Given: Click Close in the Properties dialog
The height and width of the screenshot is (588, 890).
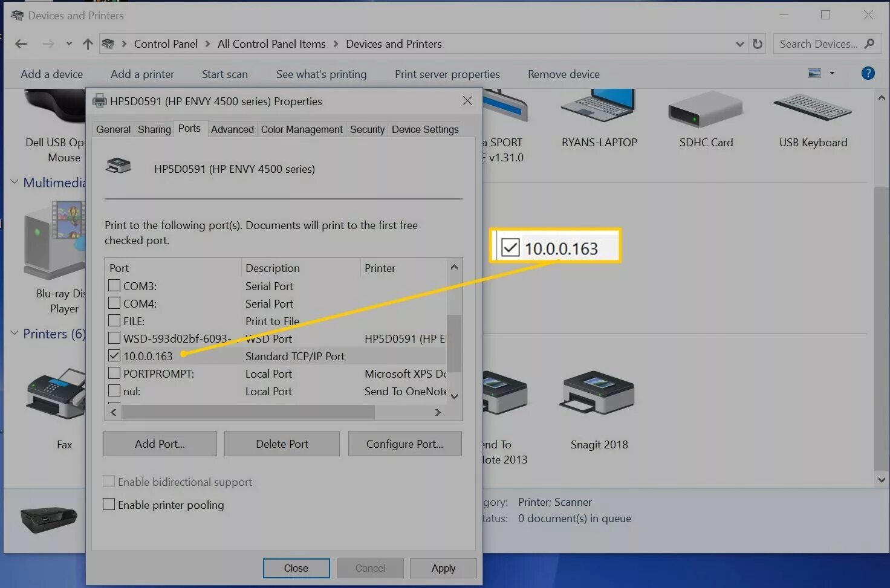Looking at the screenshot, I should (x=296, y=568).
